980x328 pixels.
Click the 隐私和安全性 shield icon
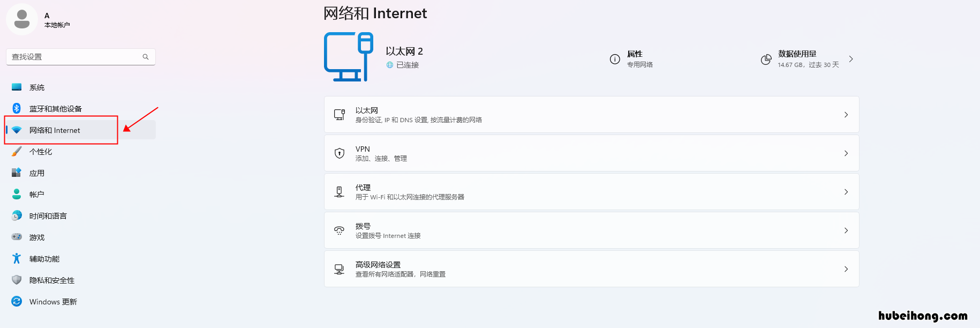pos(17,280)
